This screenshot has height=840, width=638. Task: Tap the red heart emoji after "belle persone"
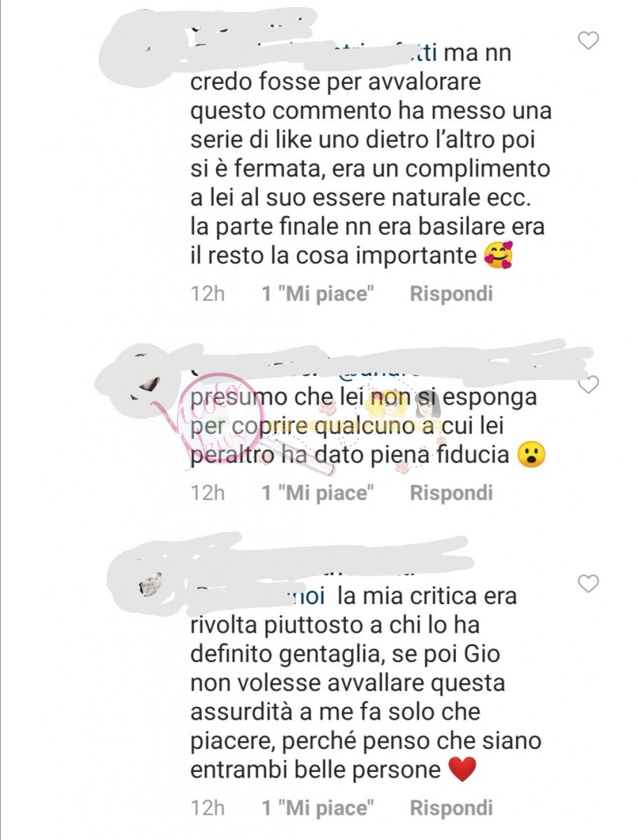(462, 770)
